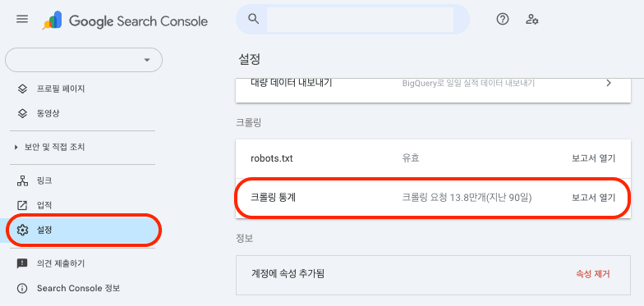Viewport: 644px width, 306px height.
Task: Click the Google Search Console logo
Action: 125,21
